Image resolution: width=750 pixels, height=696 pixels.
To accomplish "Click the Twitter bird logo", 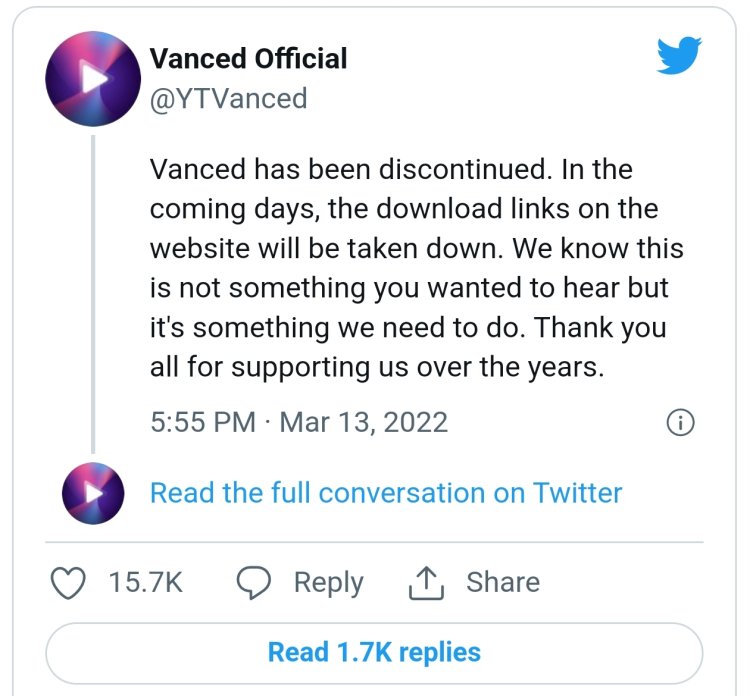I will (x=679, y=55).
